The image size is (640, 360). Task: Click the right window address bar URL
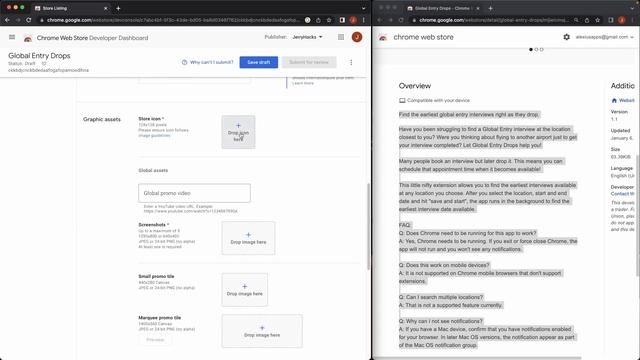click(494, 20)
